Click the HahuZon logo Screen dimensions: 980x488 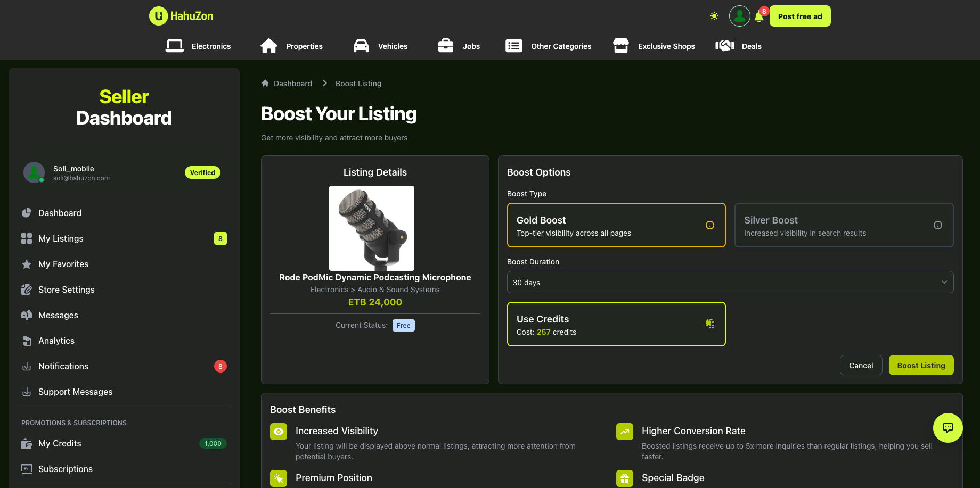181,16
